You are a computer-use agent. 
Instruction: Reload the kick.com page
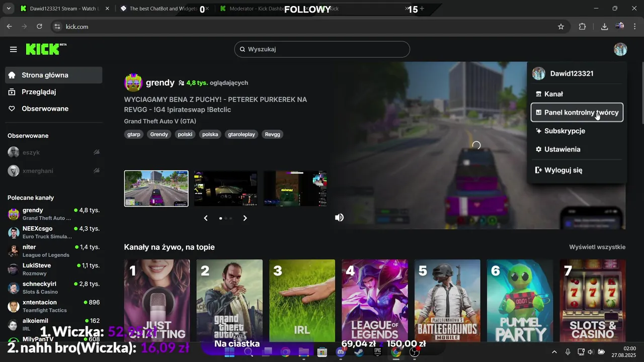coord(39,27)
